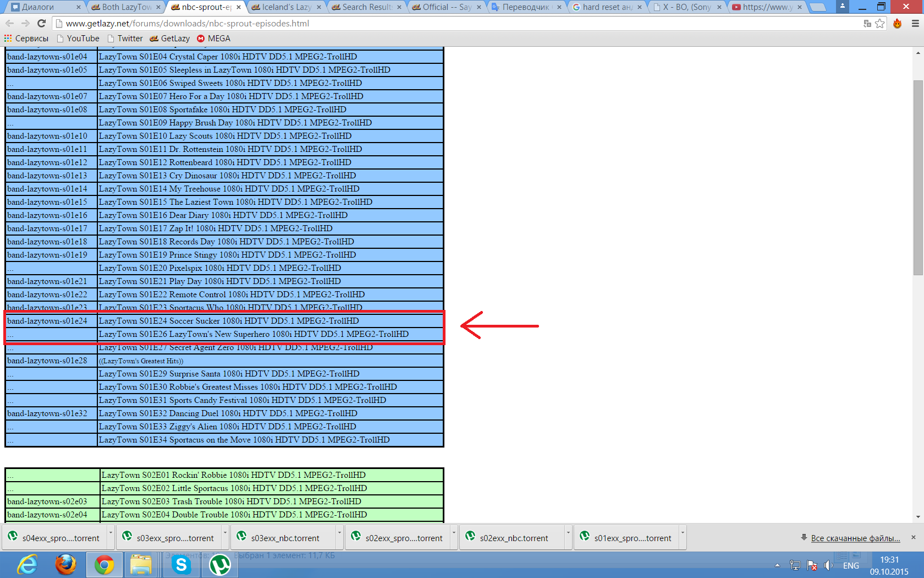This screenshot has height=578, width=924.
Task: Open dropdown arrow for s03exx_nbc.torrent
Action: click(x=339, y=533)
